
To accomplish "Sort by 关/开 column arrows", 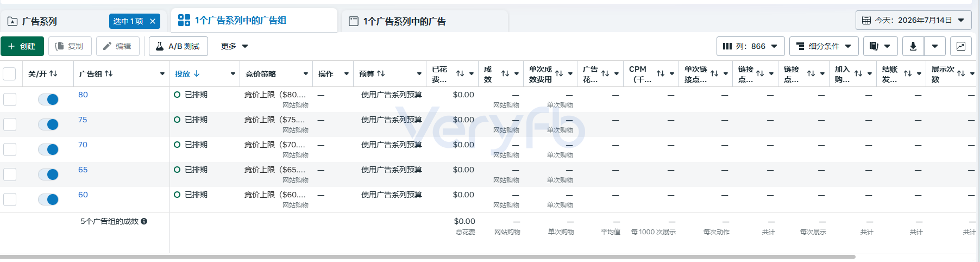I will pyautogui.click(x=53, y=73).
